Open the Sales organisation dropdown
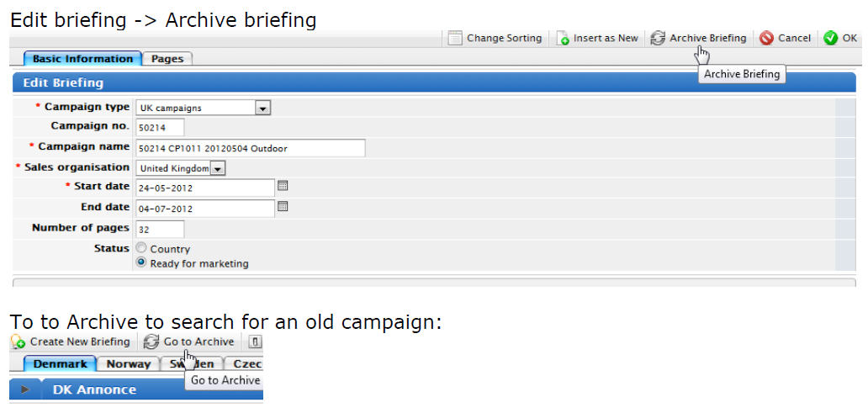 [x=218, y=168]
